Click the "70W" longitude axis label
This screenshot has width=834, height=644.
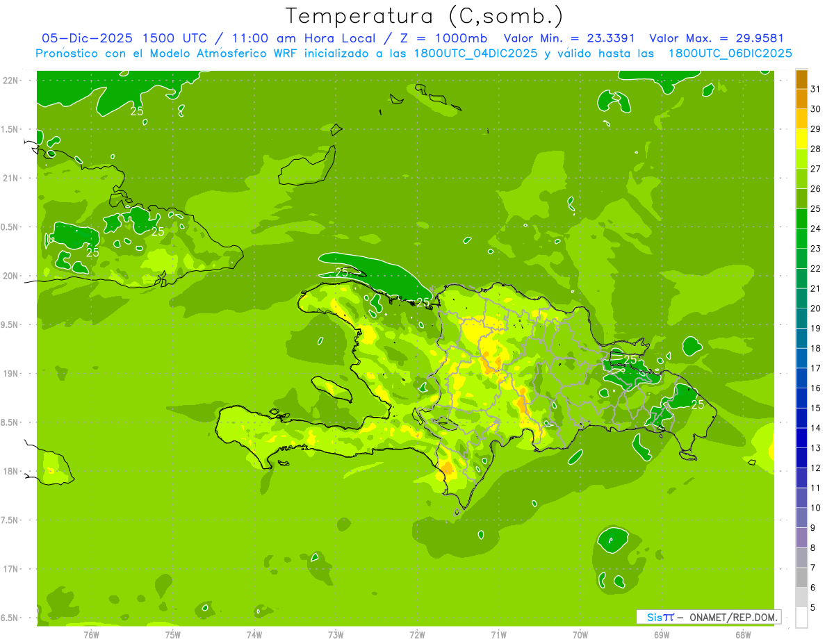pos(580,634)
